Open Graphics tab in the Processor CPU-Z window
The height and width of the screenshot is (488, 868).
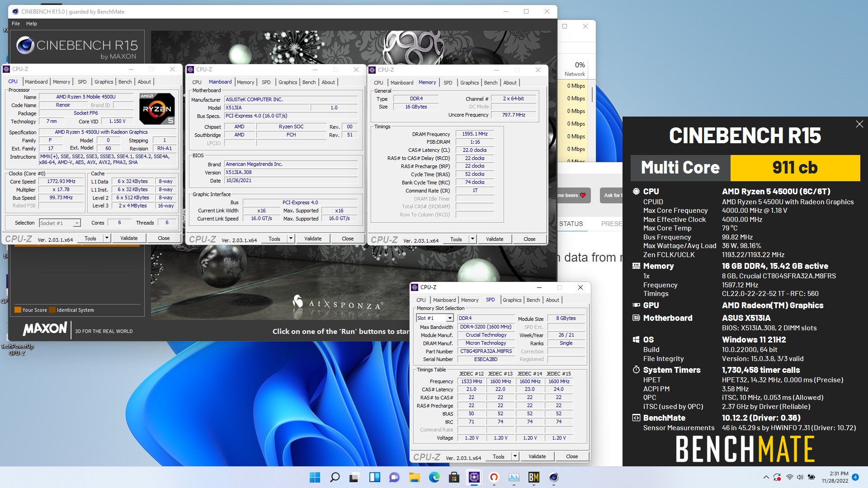coord(104,82)
